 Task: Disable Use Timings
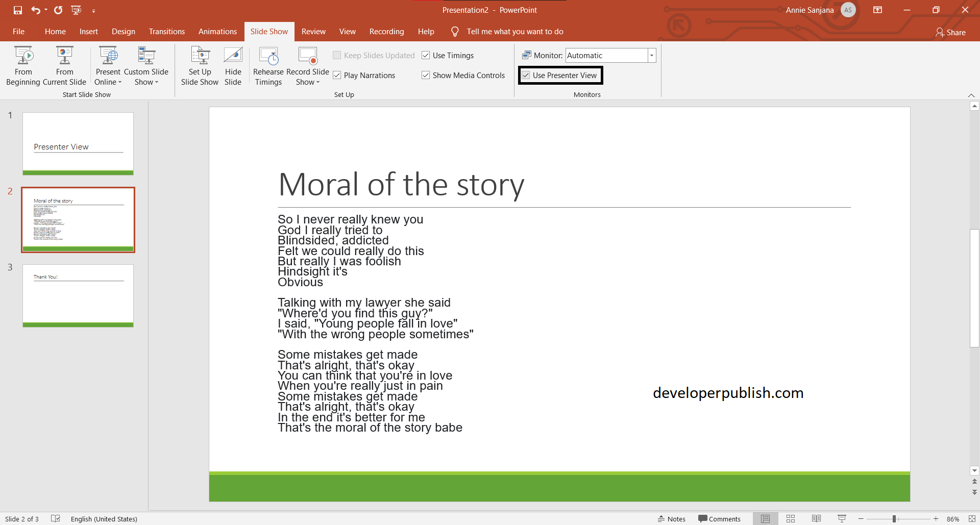click(426, 55)
